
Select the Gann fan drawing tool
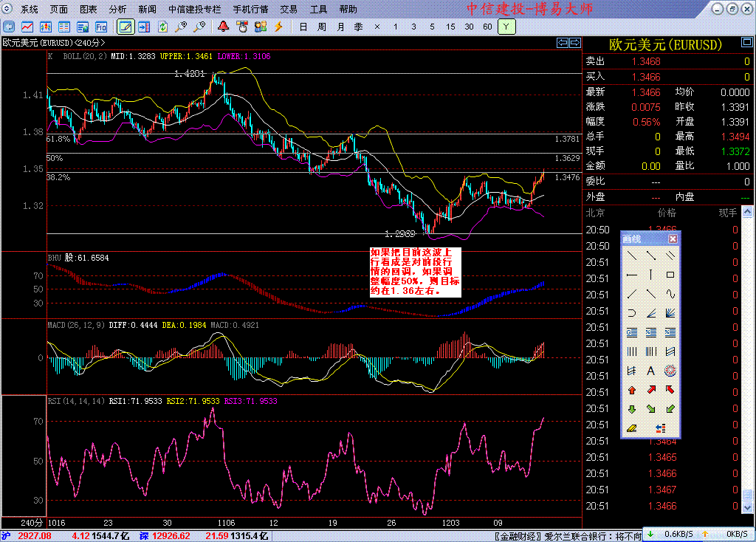point(670,313)
